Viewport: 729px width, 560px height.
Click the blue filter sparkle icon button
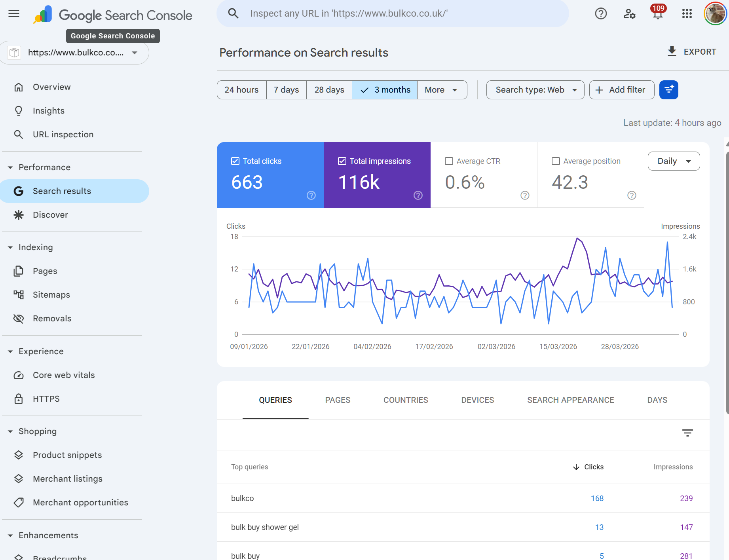(668, 90)
